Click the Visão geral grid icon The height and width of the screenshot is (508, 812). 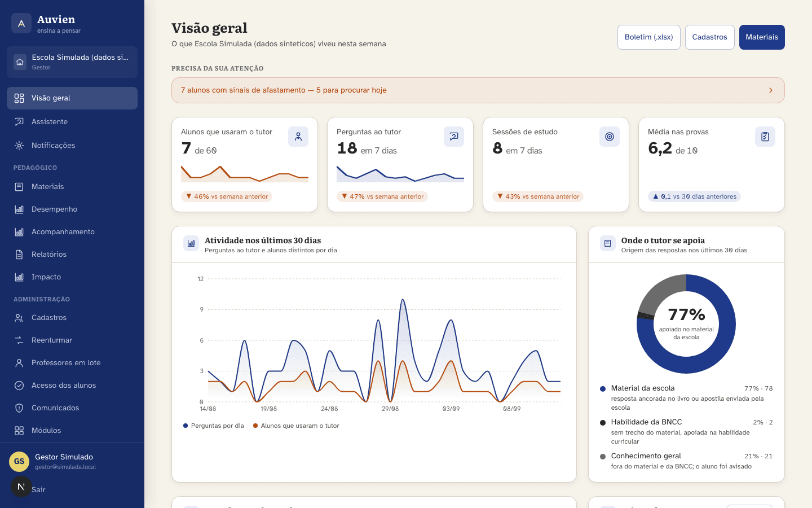click(x=19, y=98)
